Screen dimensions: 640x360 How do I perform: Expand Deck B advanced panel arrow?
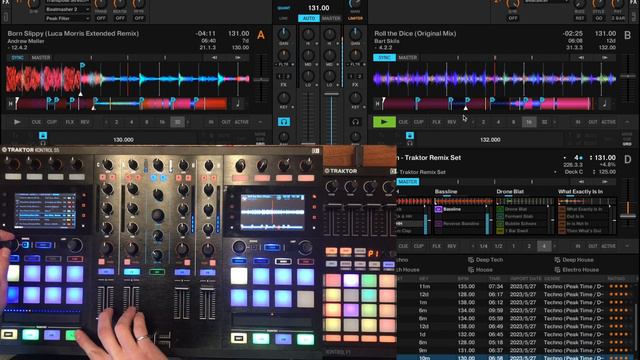click(x=627, y=122)
